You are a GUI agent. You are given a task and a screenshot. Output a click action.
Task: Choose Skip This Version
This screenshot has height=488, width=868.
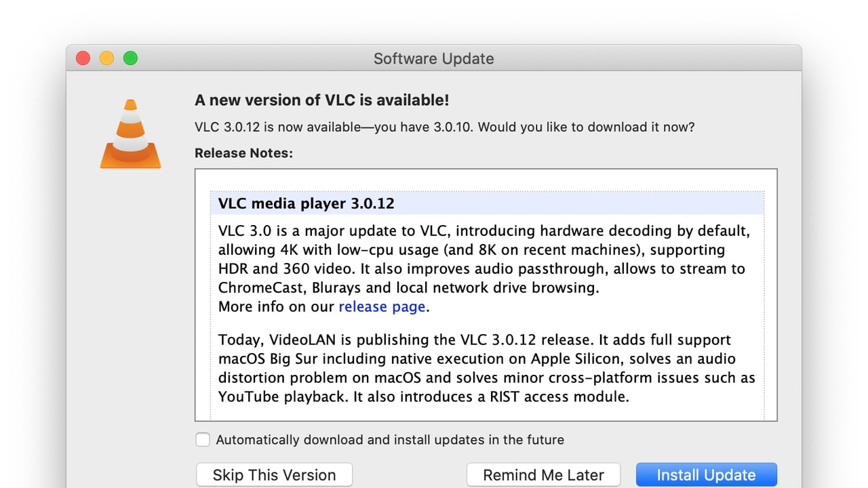[274, 475]
